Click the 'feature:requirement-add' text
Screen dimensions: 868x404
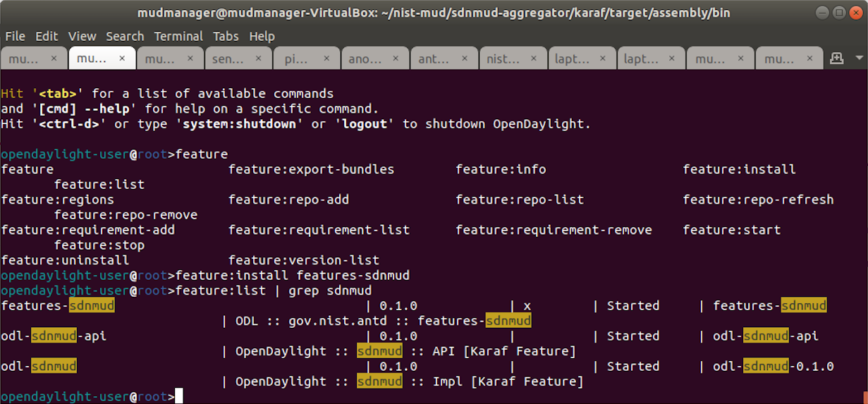coord(87,230)
